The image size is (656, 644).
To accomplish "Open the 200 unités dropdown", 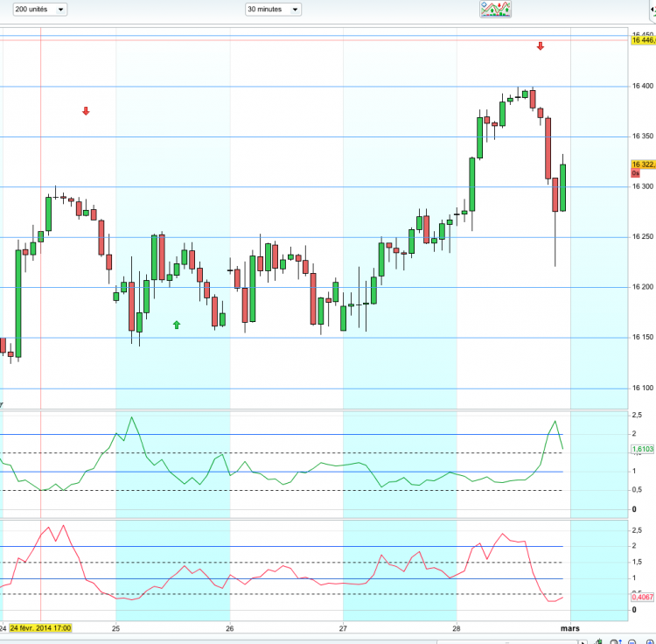I will point(40,10).
